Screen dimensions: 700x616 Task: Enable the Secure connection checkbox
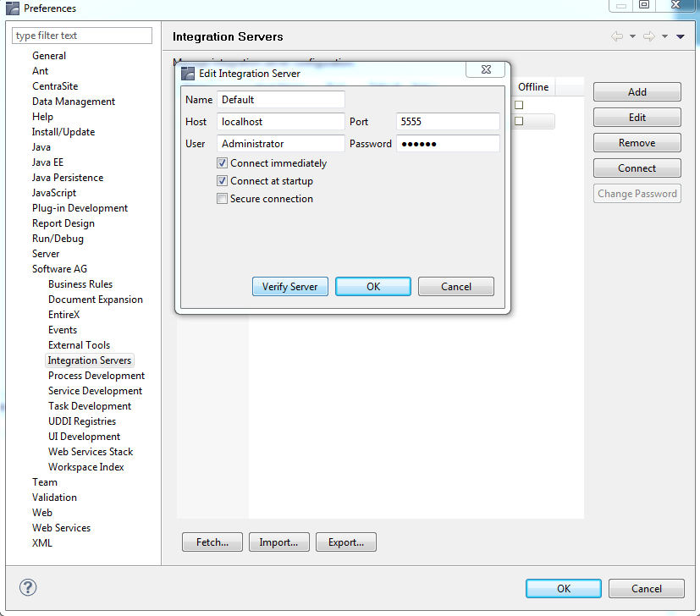click(x=222, y=199)
